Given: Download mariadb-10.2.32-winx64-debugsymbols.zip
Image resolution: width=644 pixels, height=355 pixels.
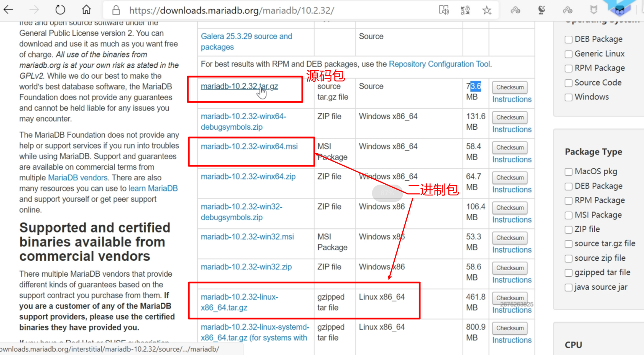Looking at the screenshot, I should tap(243, 122).
